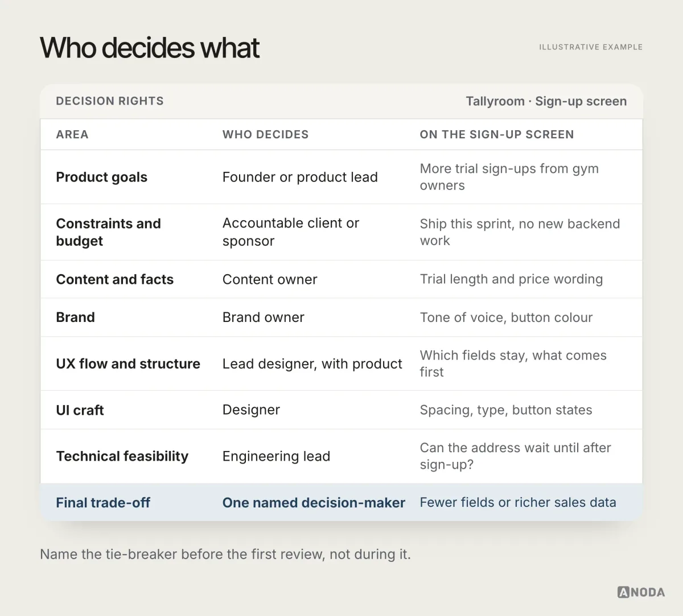Select the 'UI craft' cell

[x=80, y=410]
